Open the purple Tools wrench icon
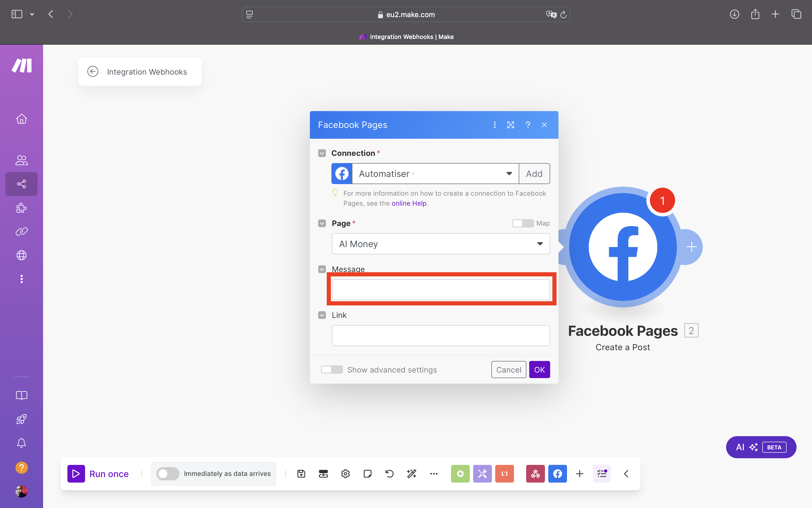The width and height of the screenshot is (812, 508). pos(482,474)
